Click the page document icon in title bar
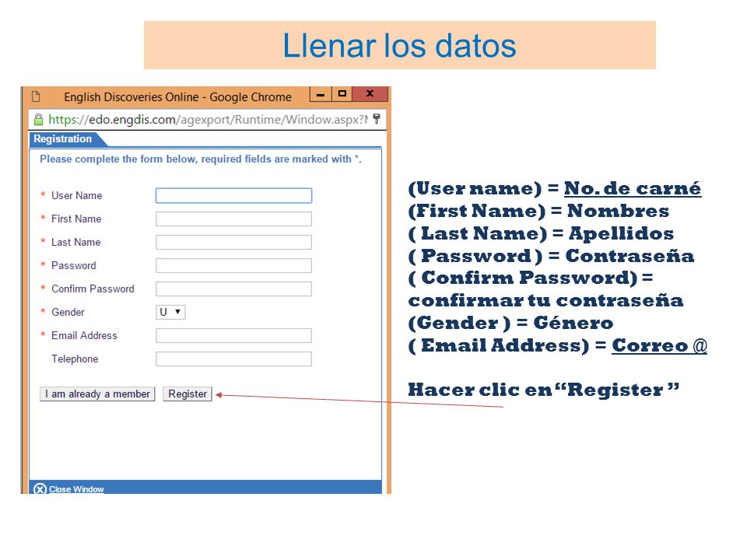This screenshot has width=747, height=560. coord(36,96)
